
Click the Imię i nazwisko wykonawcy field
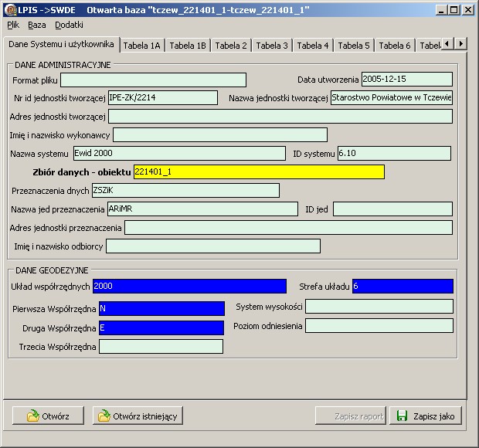click(220, 134)
